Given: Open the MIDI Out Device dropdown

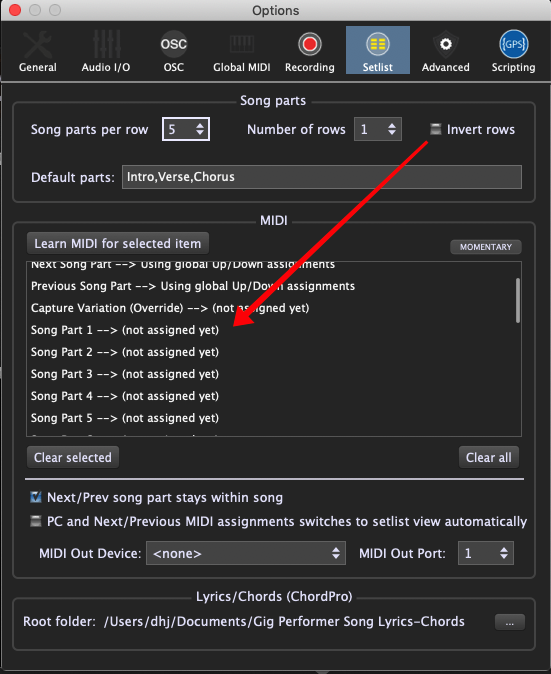Looking at the screenshot, I should (x=246, y=553).
